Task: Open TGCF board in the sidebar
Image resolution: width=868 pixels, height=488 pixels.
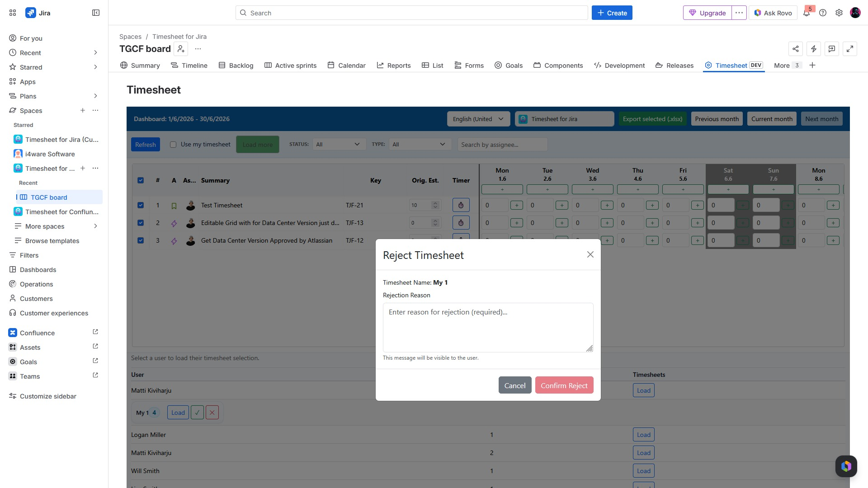Action: pyautogui.click(x=59, y=197)
